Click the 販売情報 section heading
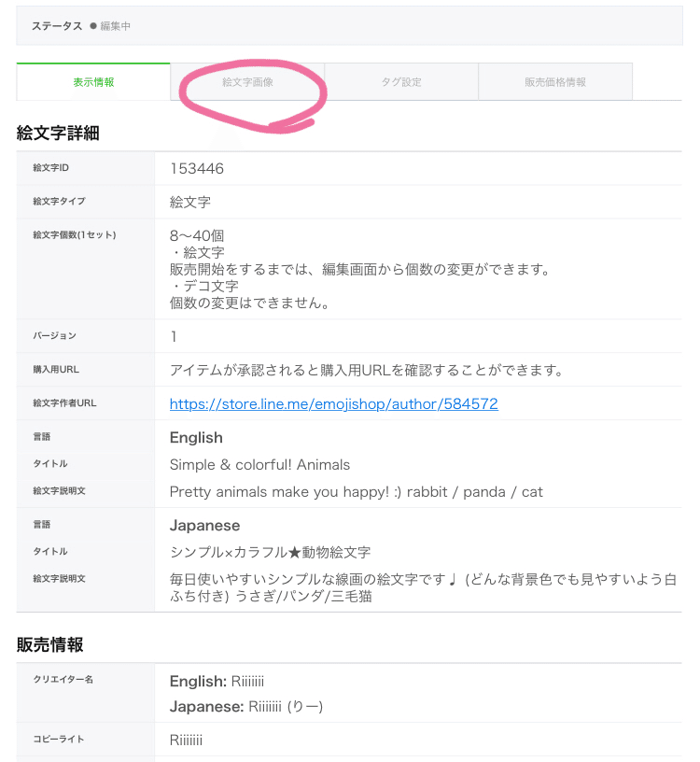This screenshot has height=762, width=700. [x=50, y=645]
